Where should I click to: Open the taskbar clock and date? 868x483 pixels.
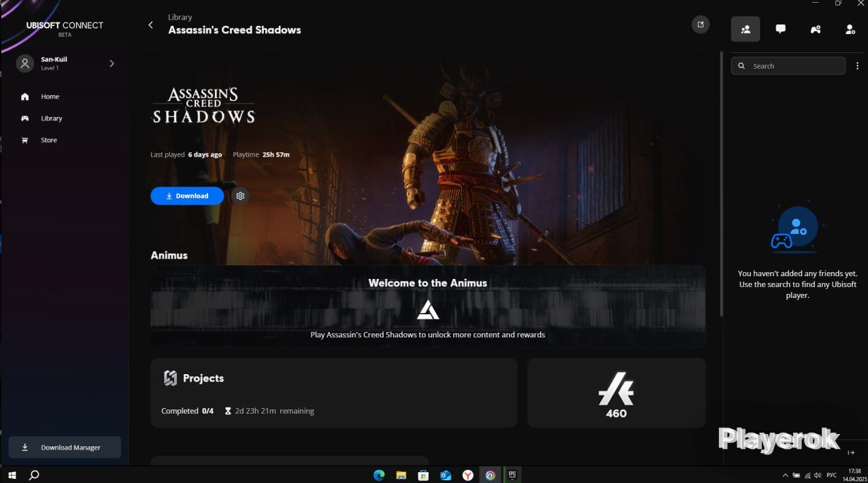point(854,475)
